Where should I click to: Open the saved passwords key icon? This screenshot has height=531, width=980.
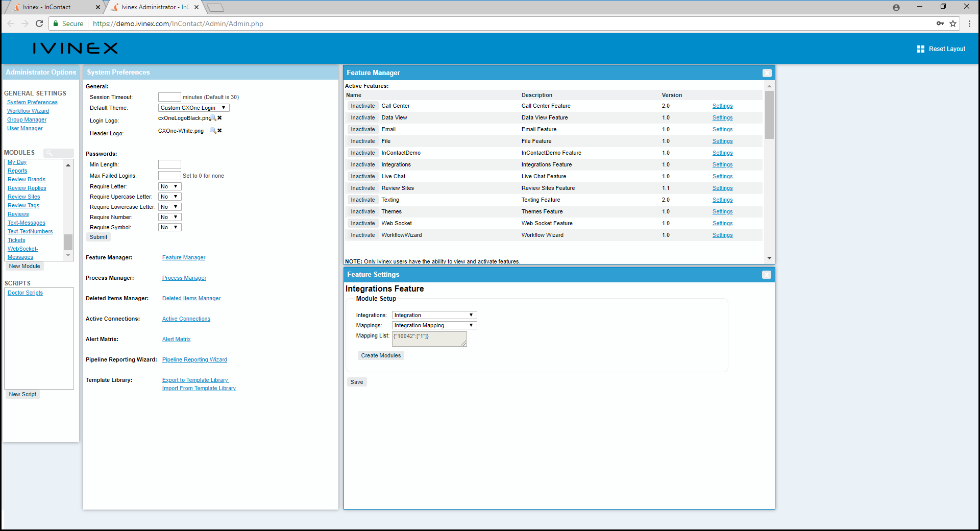click(940, 23)
